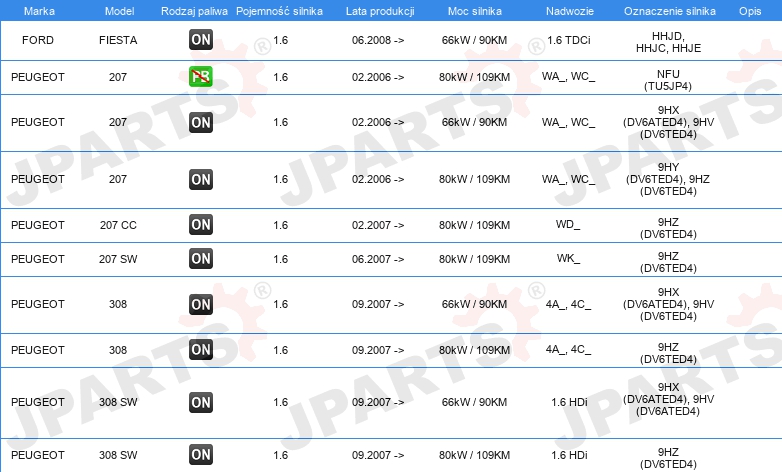Image resolution: width=782 pixels, height=472 pixels.
Task: Select ON icon in row with 4A_, 4C_ 66kW/90KM
Action: pos(201,304)
